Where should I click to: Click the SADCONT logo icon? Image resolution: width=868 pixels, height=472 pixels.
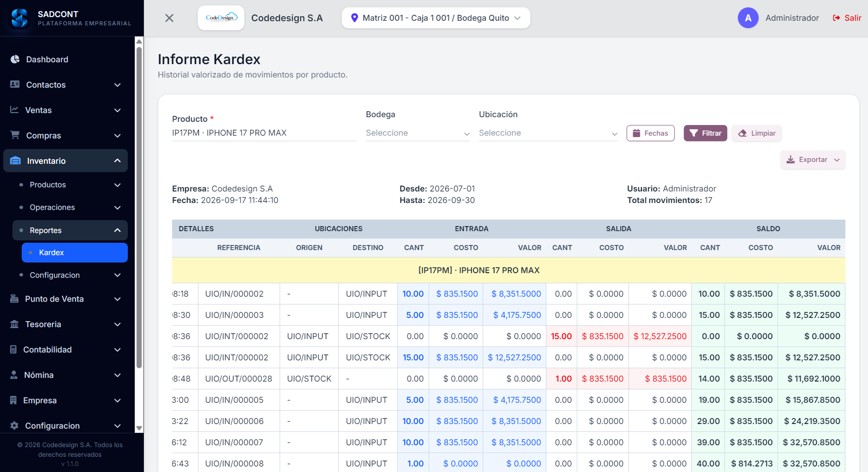tap(19, 18)
